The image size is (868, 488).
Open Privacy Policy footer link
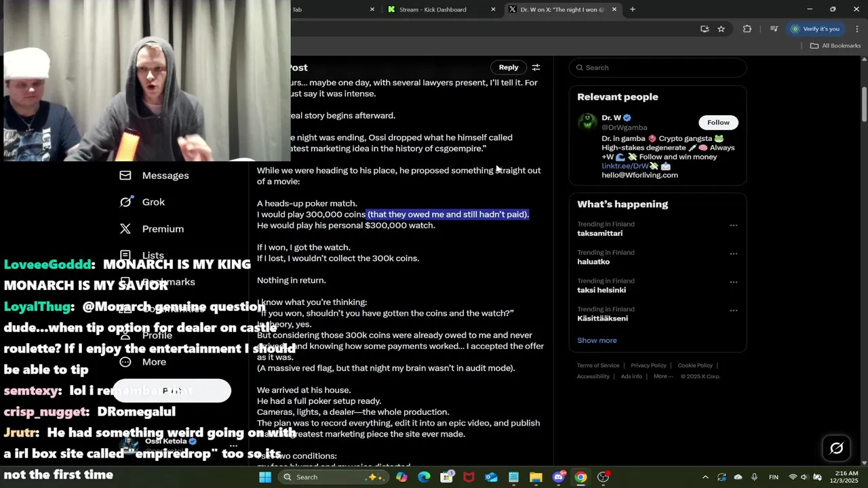(x=648, y=365)
